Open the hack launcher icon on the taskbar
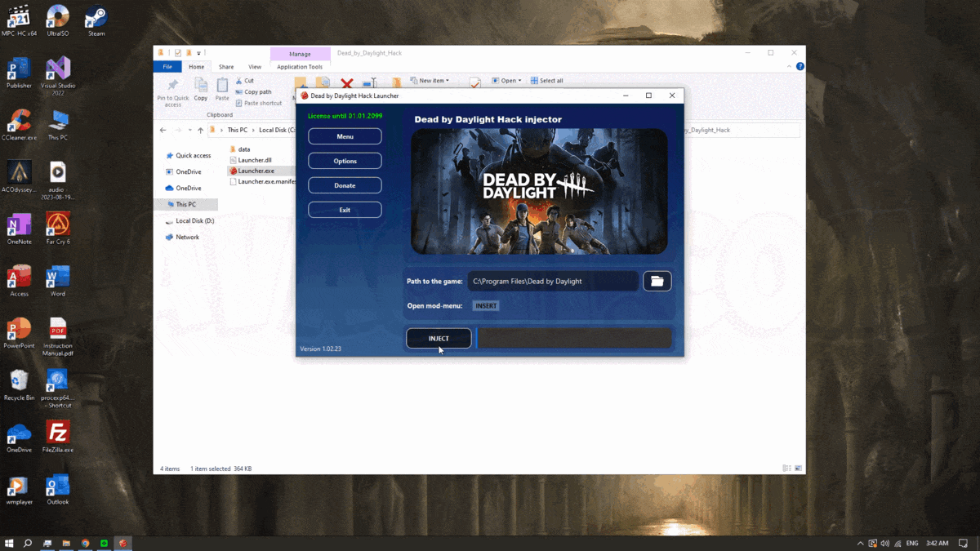Image resolution: width=980 pixels, height=551 pixels. (123, 543)
